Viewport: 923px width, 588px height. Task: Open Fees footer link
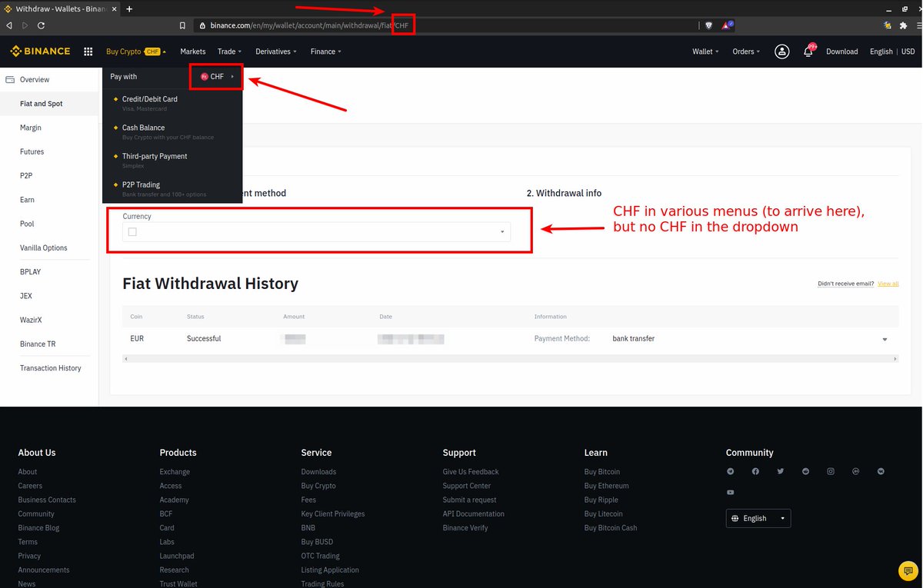tap(308, 500)
